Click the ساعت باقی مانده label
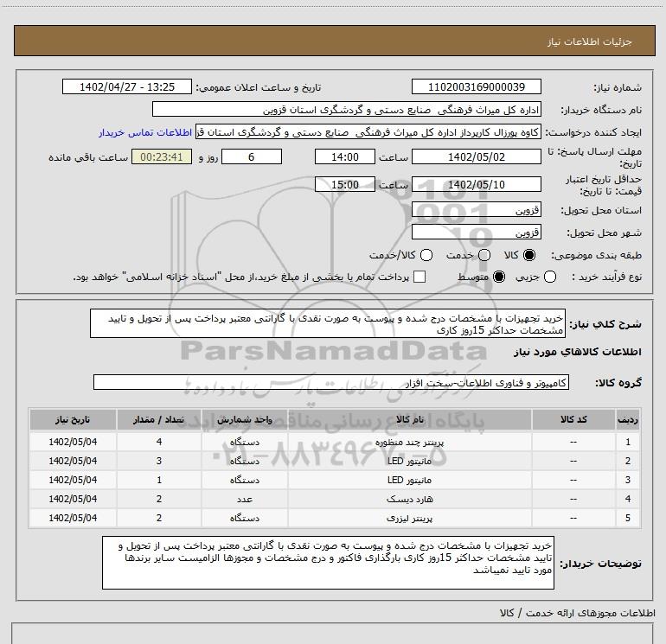 point(88,157)
